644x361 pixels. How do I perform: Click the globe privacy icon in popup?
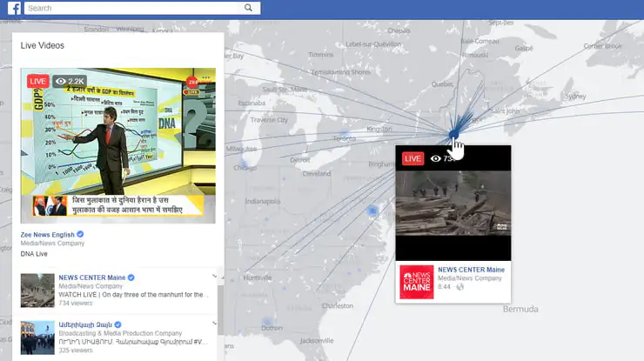(460, 287)
